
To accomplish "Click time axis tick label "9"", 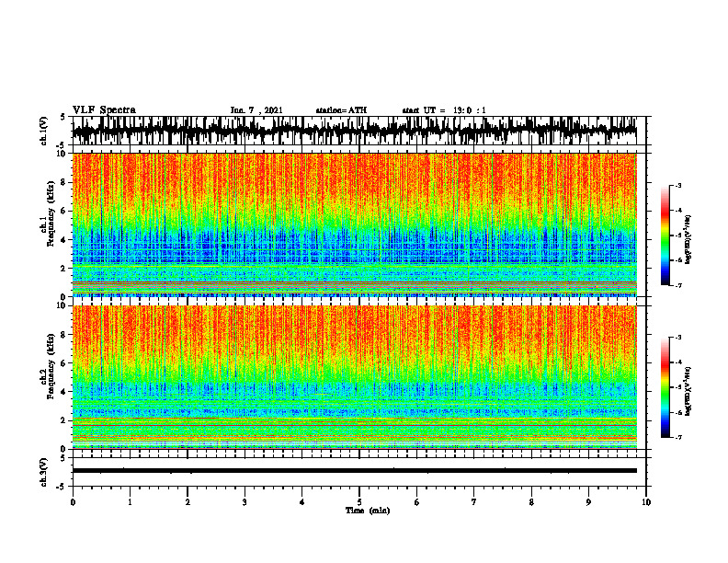I will pyautogui.click(x=588, y=502).
